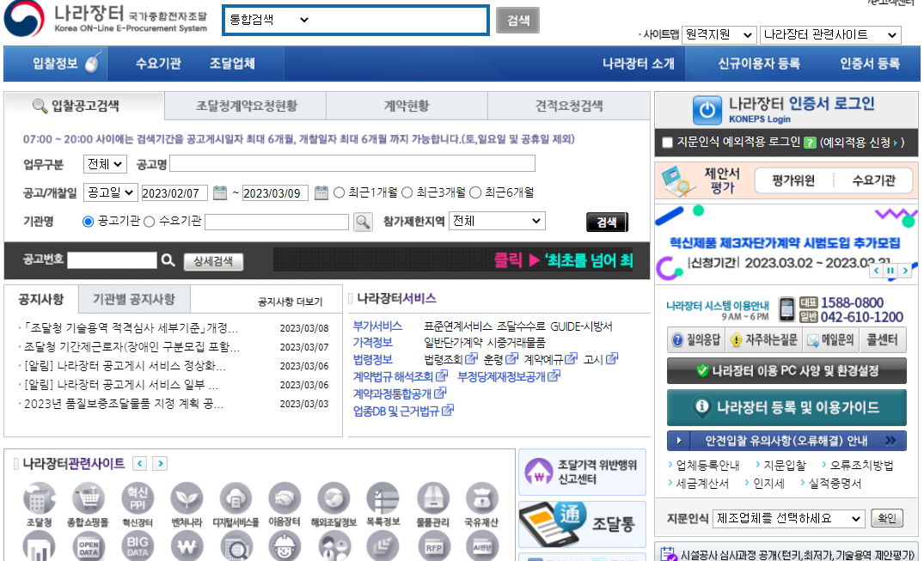Switch to 견적요청검색 tab
This screenshot has height=561, width=924.
coord(569,106)
